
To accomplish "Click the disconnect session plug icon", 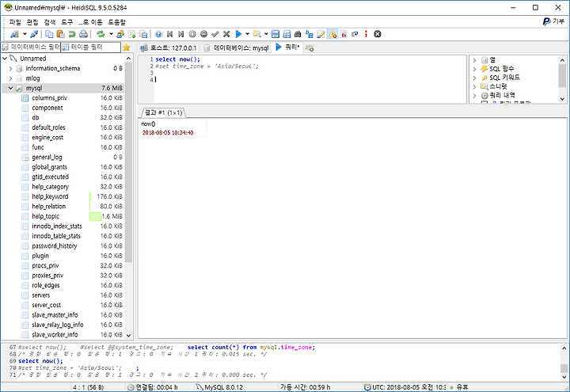I will point(34,34).
